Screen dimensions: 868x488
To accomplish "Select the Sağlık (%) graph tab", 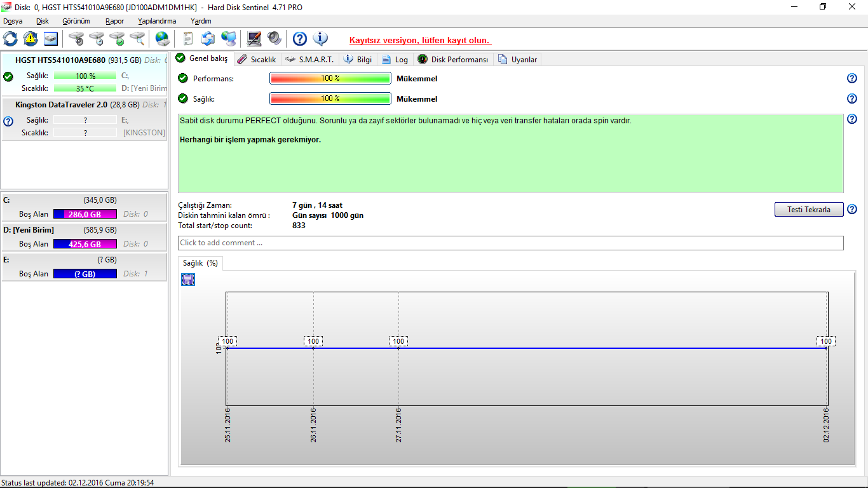I will [200, 263].
